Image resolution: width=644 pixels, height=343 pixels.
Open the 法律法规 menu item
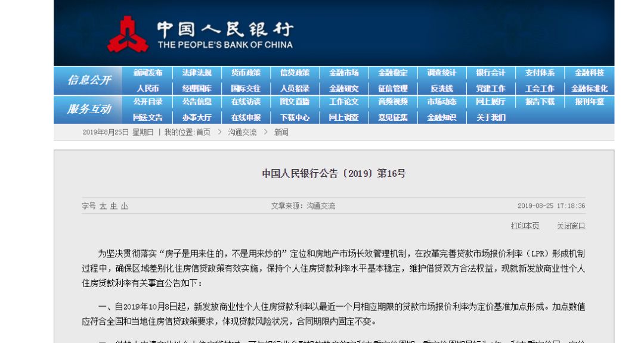pyautogui.click(x=197, y=73)
